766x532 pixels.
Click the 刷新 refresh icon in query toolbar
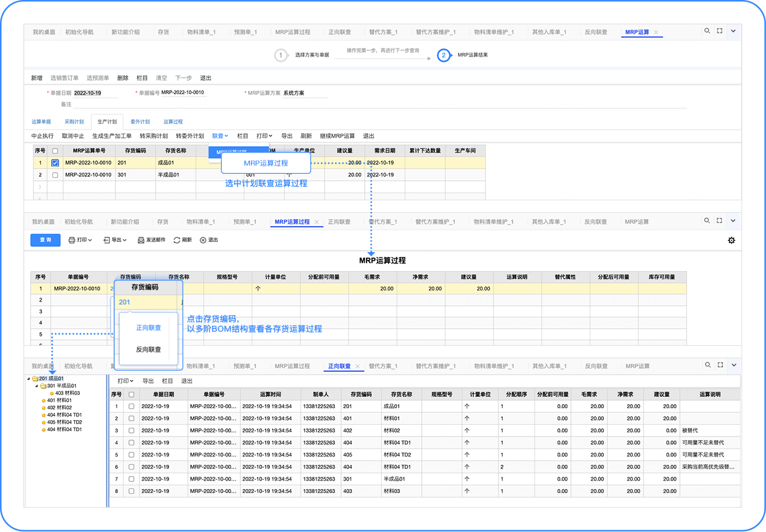pos(177,240)
